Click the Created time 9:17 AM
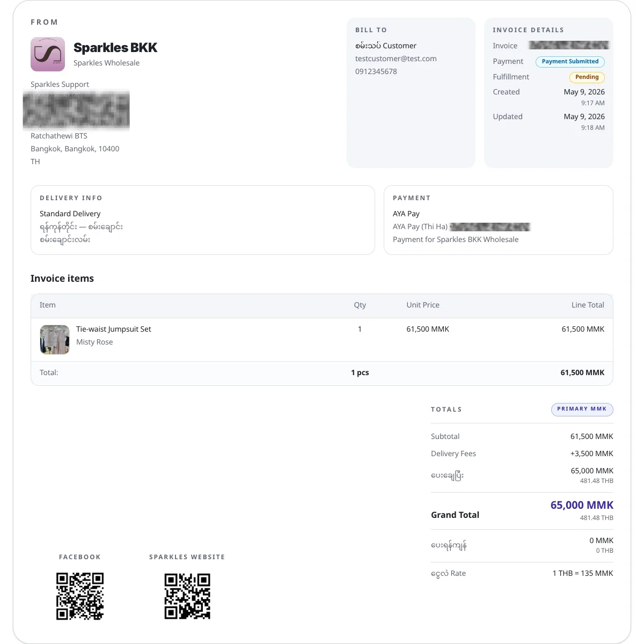The height and width of the screenshot is (644, 644). click(593, 103)
